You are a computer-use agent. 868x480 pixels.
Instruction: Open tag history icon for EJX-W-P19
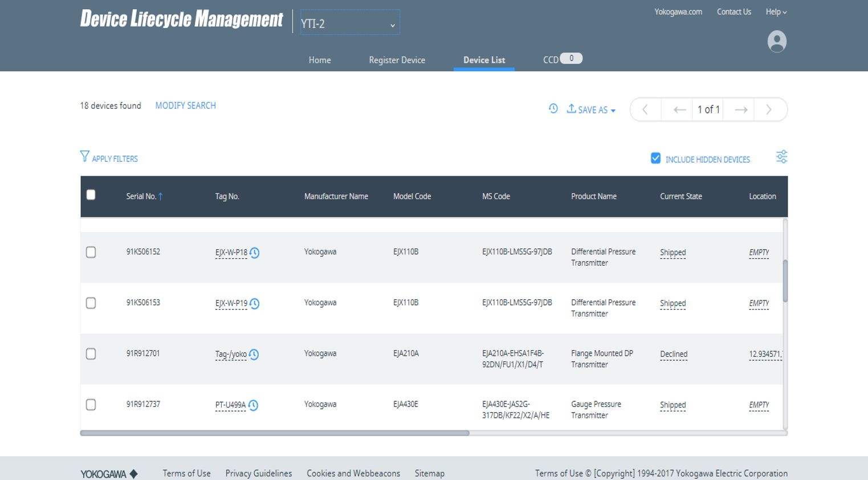[255, 304]
